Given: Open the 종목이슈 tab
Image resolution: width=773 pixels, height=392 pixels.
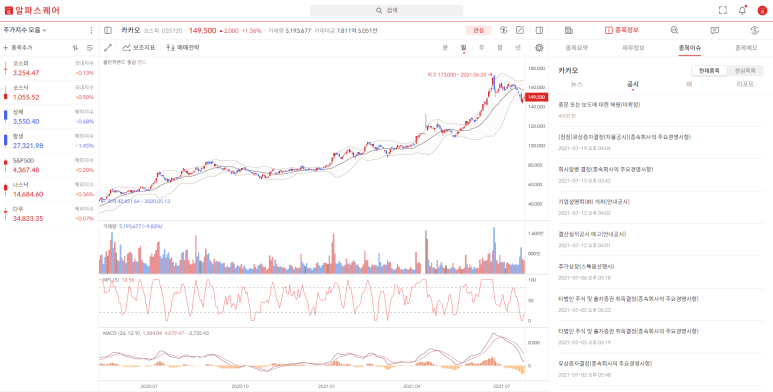Looking at the screenshot, I should point(689,48).
